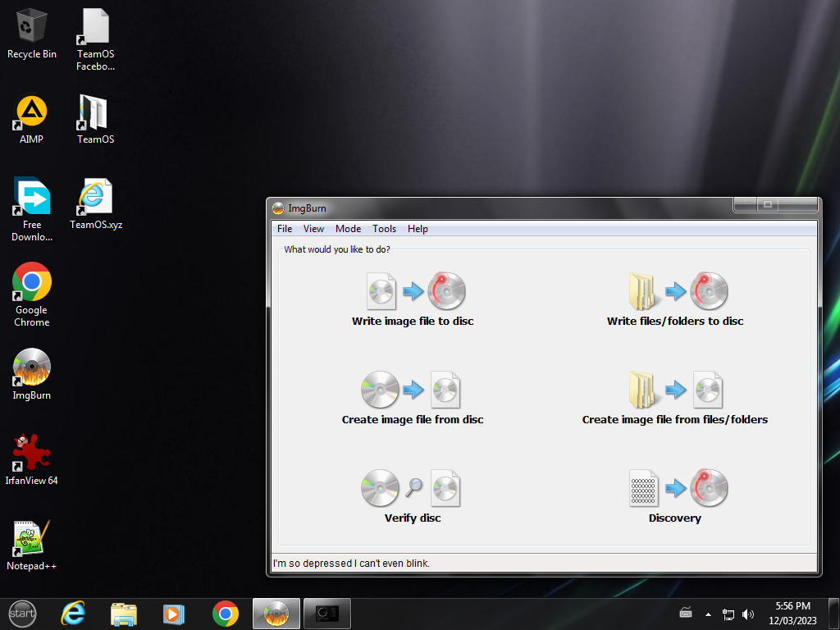Image resolution: width=840 pixels, height=630 pixels.
Task: Launch Chrome from the taskbar
Action: tap(225, 614)
